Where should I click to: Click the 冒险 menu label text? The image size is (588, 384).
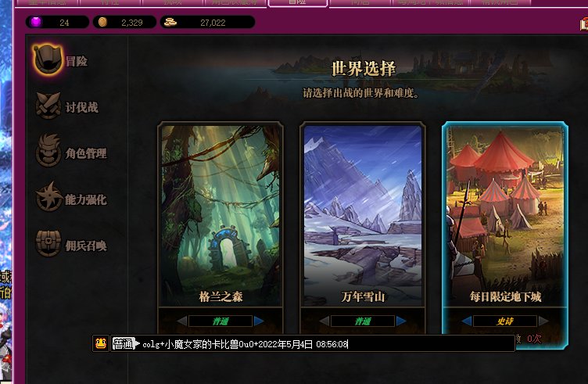[x=77, y=61]
